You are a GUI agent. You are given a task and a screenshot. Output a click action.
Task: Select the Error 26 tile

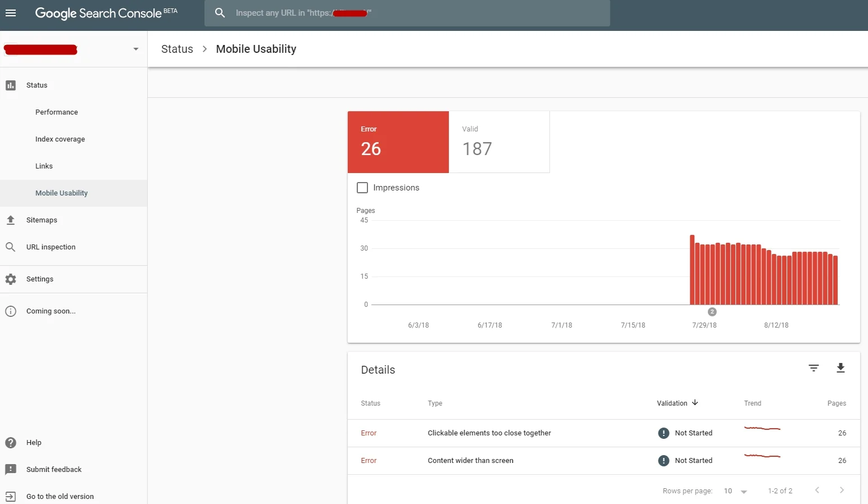click(x=398, y=142)
